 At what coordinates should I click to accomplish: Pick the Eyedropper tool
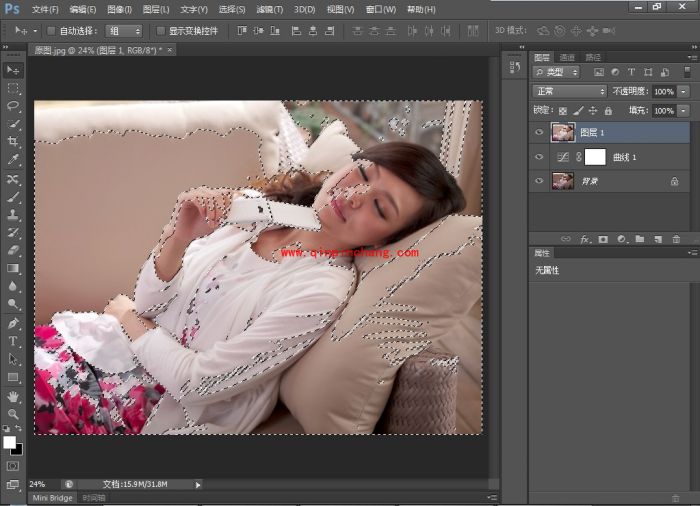(x=13, y=160)
